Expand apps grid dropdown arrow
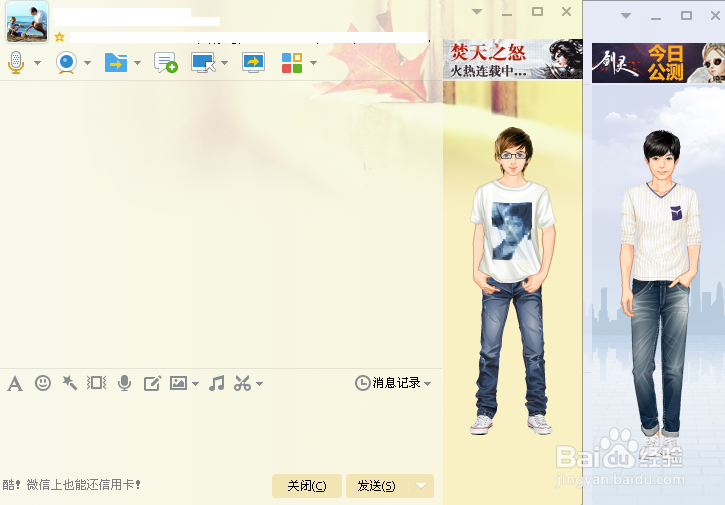The image size is (725, 505). click(x=313, y=63)
